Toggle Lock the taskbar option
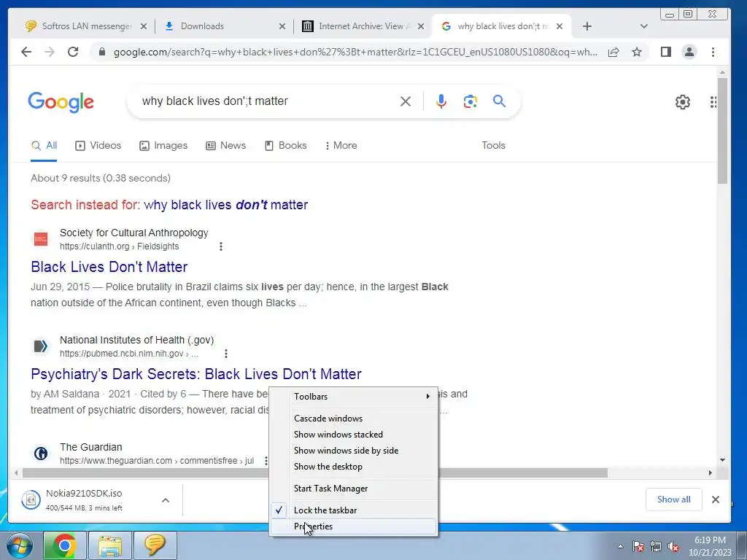747x560 pixels. (354, 510)
